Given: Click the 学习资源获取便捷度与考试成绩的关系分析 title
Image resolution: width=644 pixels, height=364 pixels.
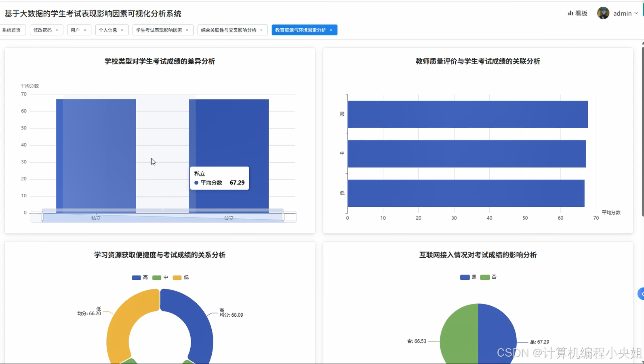Looking at the screenshot, I should pos(160,255).
